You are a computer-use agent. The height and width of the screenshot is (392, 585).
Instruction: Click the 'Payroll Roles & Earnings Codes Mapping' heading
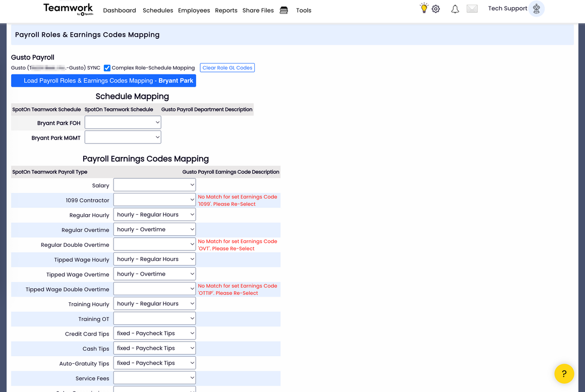pos(87,35)
